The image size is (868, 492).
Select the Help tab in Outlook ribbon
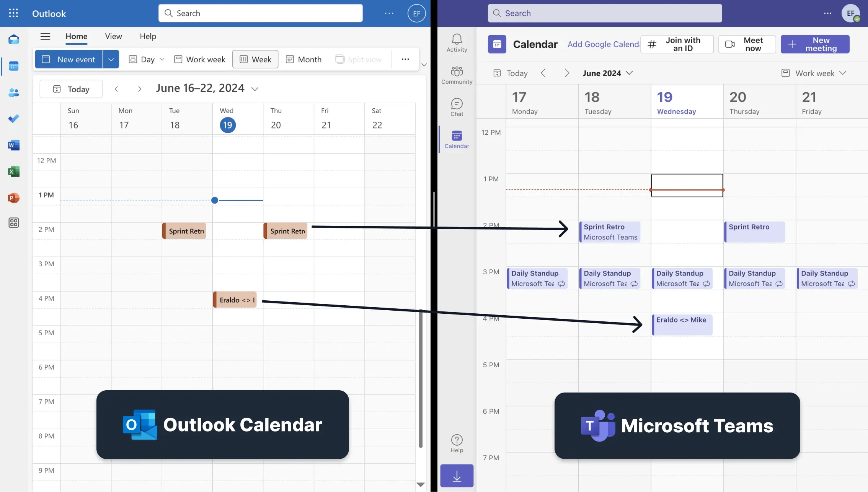[147, 36]
